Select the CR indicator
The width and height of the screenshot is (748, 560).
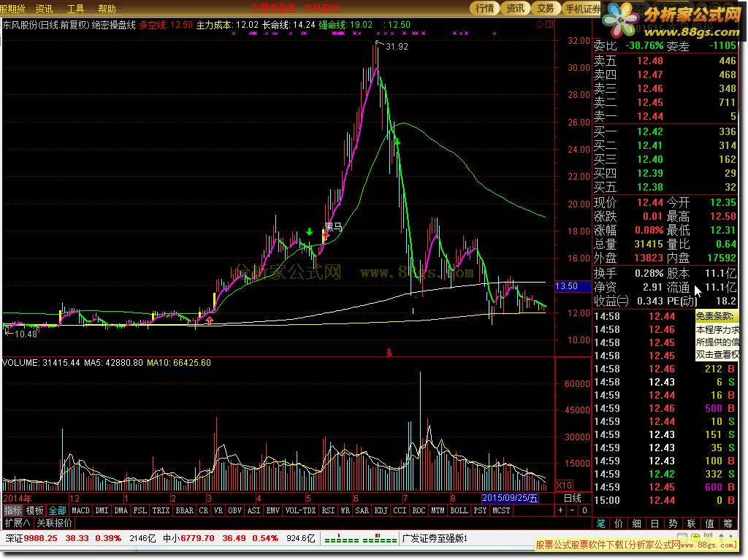pos(204,510)
